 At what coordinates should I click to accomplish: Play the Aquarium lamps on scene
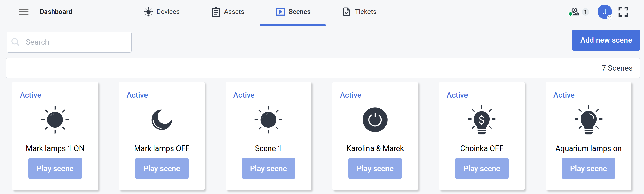click(x=588, y=168)
